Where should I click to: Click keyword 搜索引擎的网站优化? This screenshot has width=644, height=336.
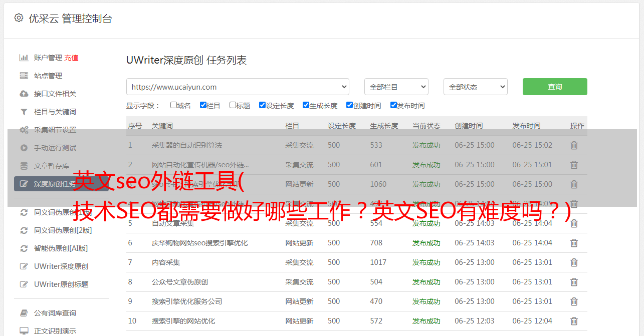click(183, 321)
